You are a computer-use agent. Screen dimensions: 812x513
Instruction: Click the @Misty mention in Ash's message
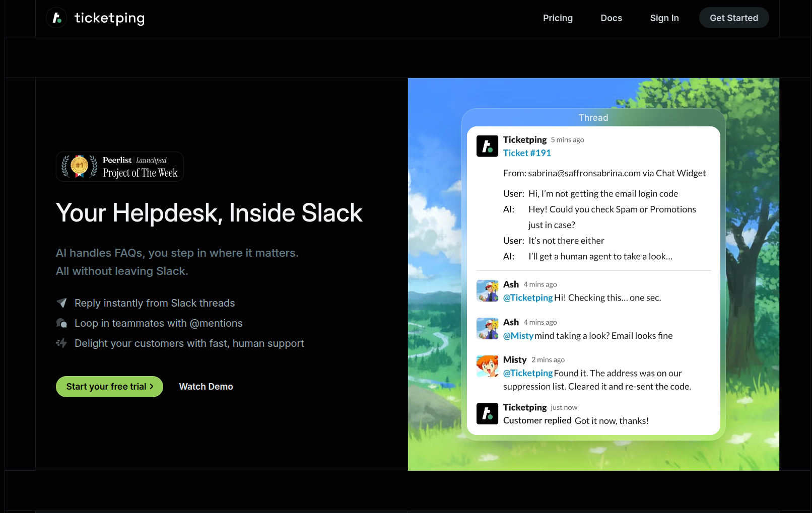pos(518,336)
